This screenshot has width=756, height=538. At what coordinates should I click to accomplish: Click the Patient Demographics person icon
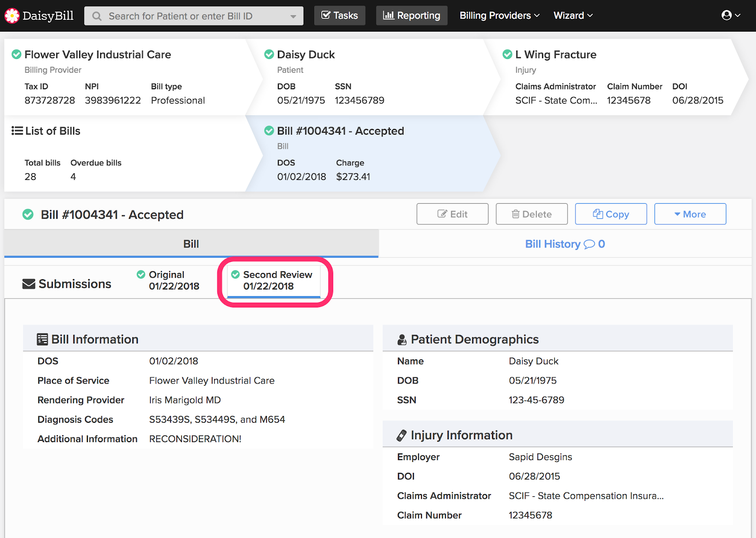[x=402, y=340]
